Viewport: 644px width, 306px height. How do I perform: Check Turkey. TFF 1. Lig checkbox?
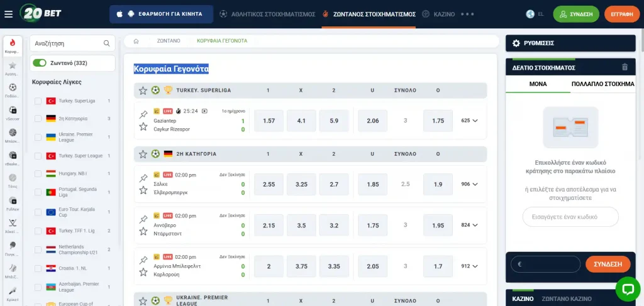pyautogui.click(x=38, y=231)
